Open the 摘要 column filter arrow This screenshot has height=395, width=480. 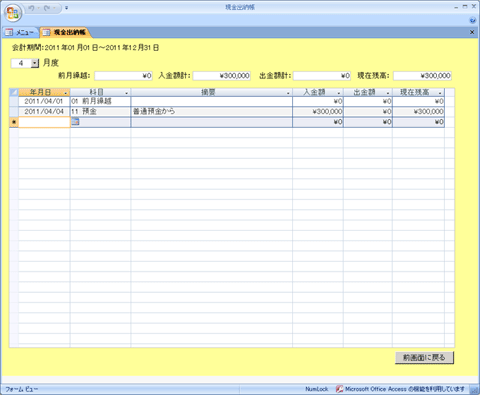(288, 93)
